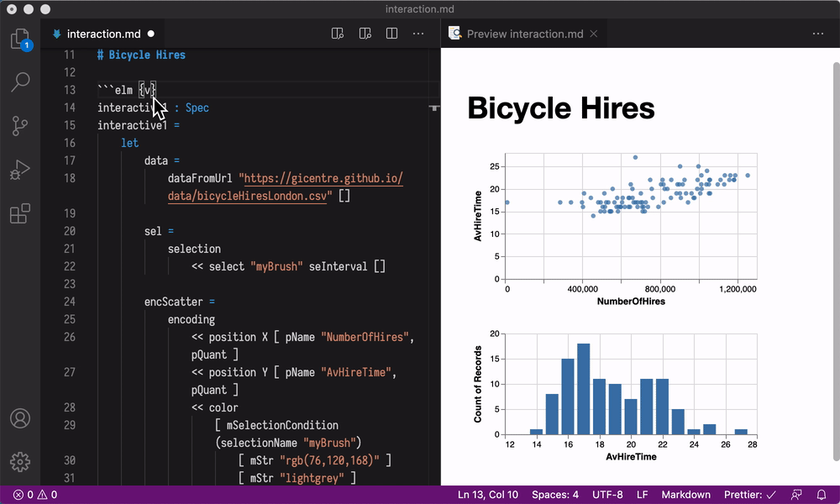840x504 pixels.
Task: Open editor More Actions ellipsis
Action: [418, 34]
